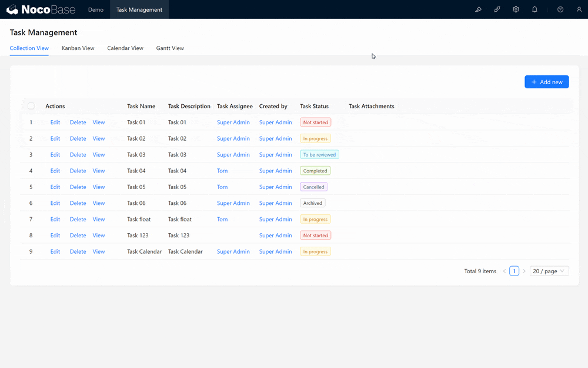Switch to the Calendar View tab

[x=125, y=48]
